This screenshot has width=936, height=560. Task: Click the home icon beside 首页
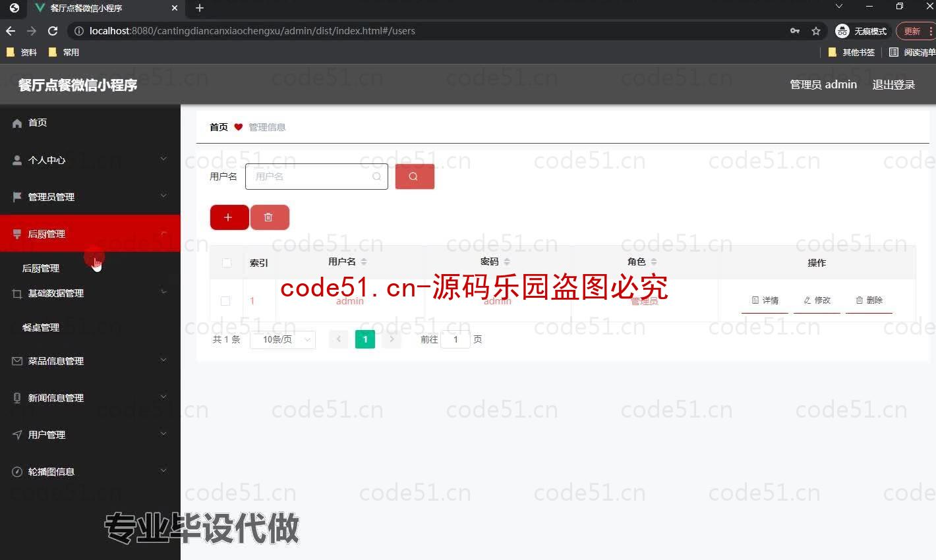tap(17, 123)
